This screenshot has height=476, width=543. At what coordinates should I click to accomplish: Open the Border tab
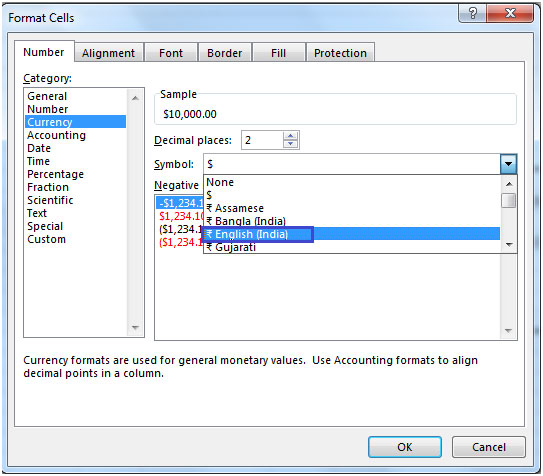click(224, 53)
